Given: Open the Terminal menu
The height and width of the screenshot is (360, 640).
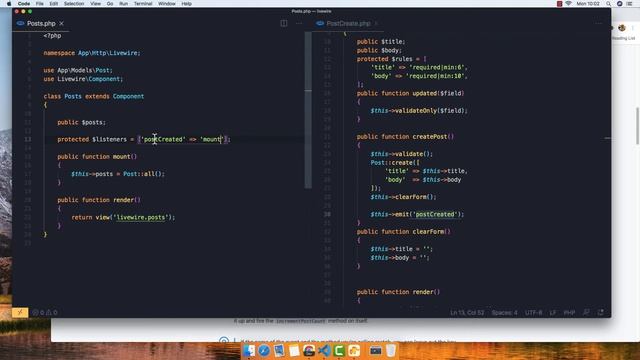Looking at the screenshot, I should click(143, 4).
